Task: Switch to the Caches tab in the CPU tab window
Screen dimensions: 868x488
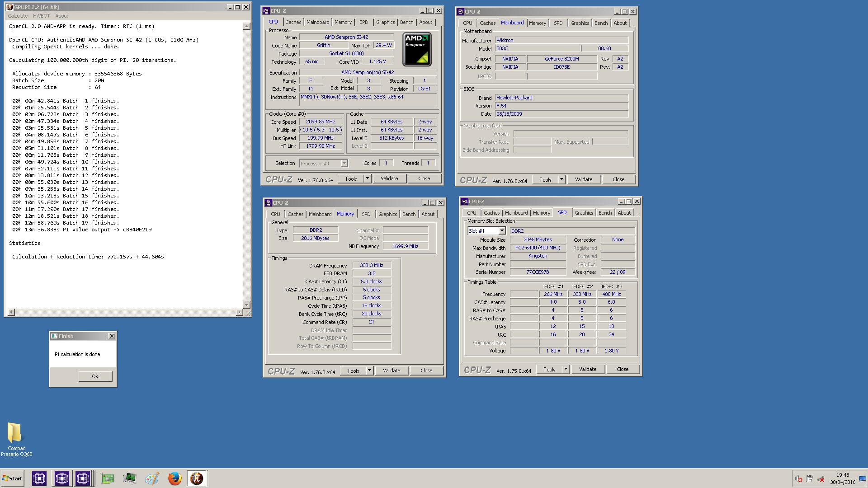Action: pos(293,22)
